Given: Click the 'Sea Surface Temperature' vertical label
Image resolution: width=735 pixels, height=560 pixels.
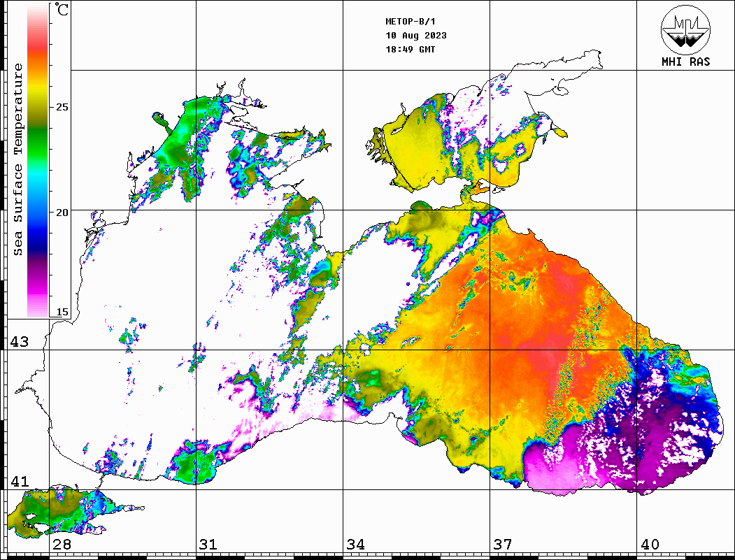Looking at the screenshot, I should [x=17, y=160].
